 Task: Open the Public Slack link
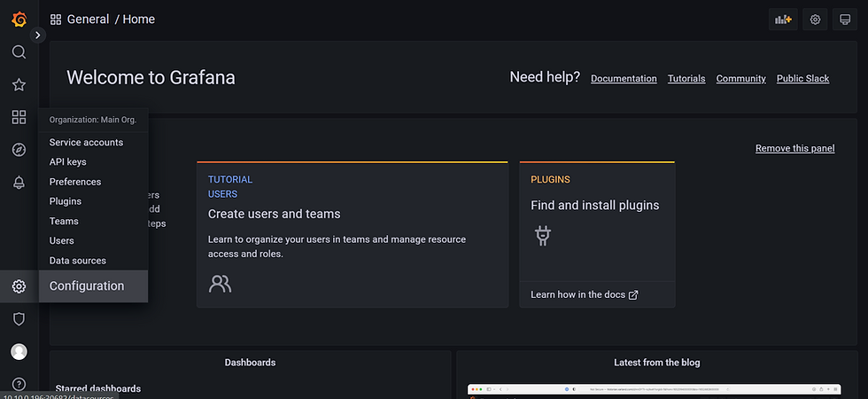click(802, 79)
